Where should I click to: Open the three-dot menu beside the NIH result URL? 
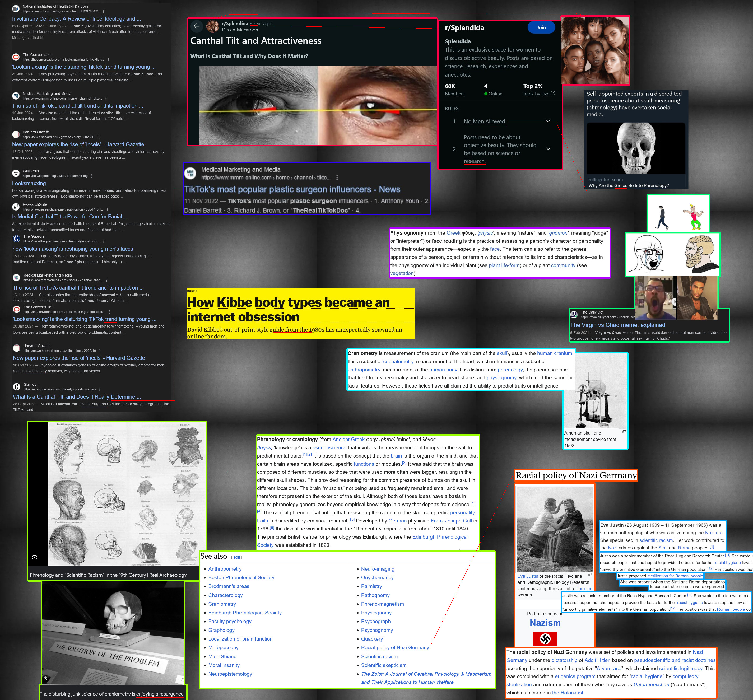(103, 11)
